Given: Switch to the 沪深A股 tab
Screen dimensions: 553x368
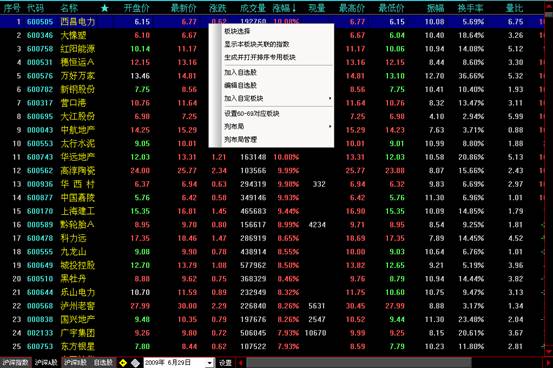Looking at the screenshot, I should click(x=46, y=363).
